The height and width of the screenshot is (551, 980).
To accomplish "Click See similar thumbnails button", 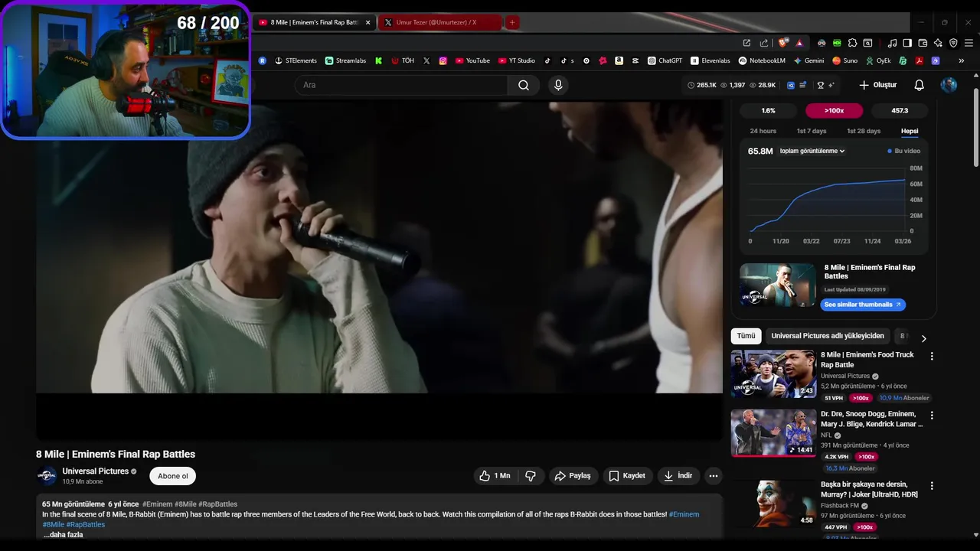I will click(x=863, y=305).
